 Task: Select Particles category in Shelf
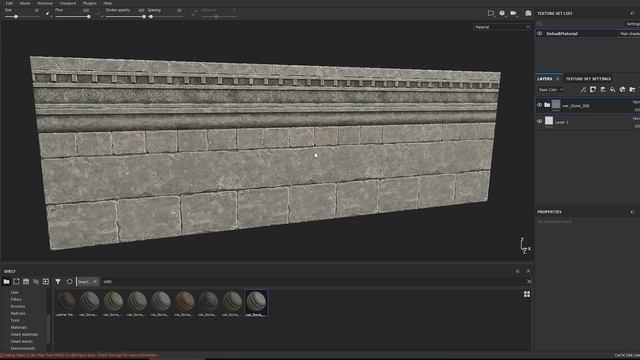pyautogui.click(x=18, y=313)
